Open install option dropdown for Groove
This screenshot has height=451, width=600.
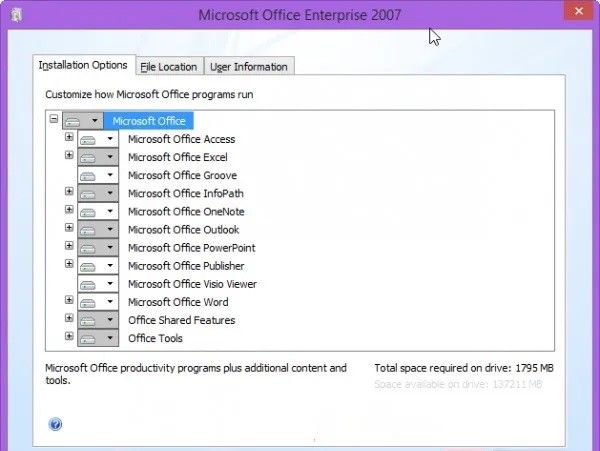[x=98, y=175]
